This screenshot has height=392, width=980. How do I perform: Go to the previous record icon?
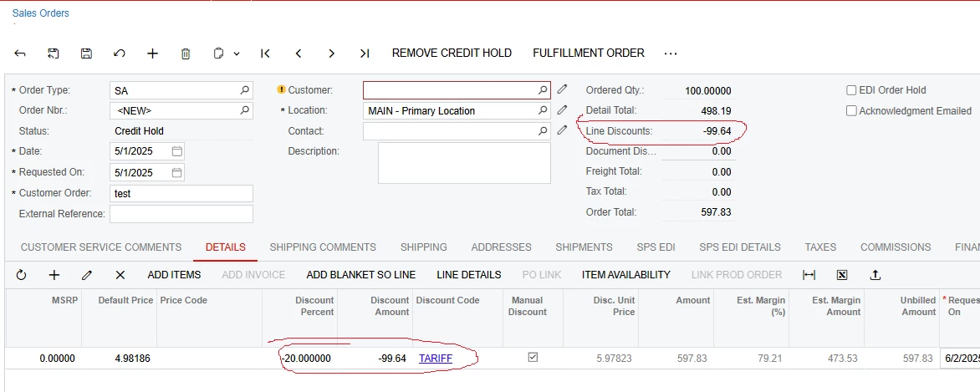click(299, 53)
